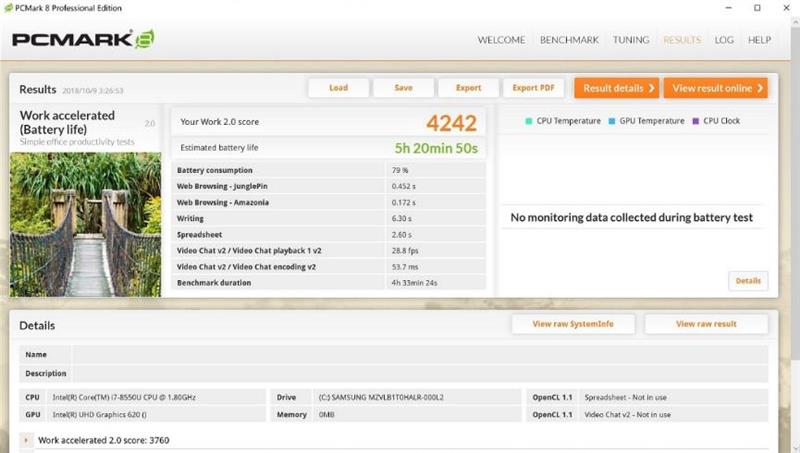Viewport: 800px width, 453px height.
Task: Click the SAMSUNG drive value
Action: click(x=381, y=397)
